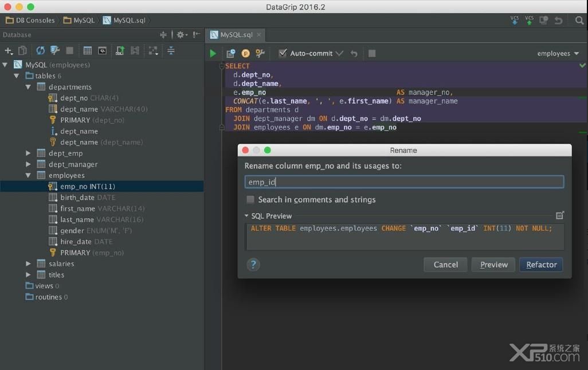Screen dimensions: 588x370
Task: Click the icon between VCS commit and undo
Action: coord(544,20)
